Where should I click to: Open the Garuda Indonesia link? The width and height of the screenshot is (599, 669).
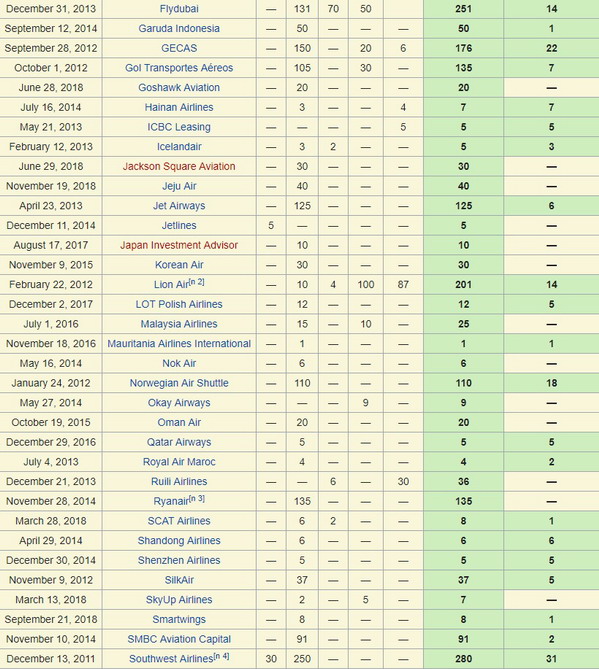coord(179,29)
